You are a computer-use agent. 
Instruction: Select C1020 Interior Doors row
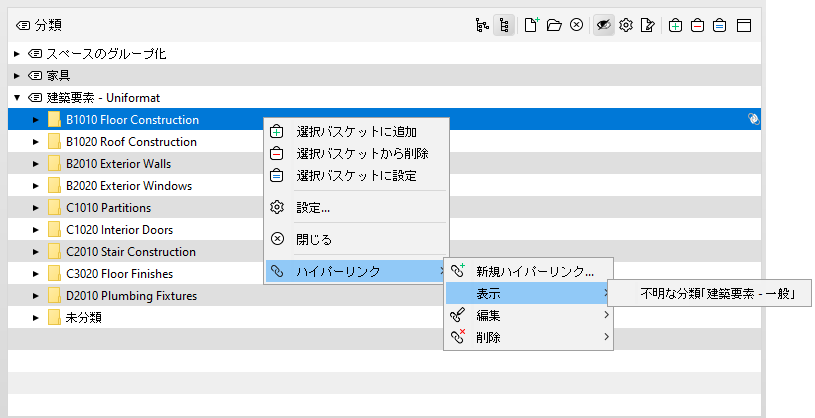pos(384,230)
